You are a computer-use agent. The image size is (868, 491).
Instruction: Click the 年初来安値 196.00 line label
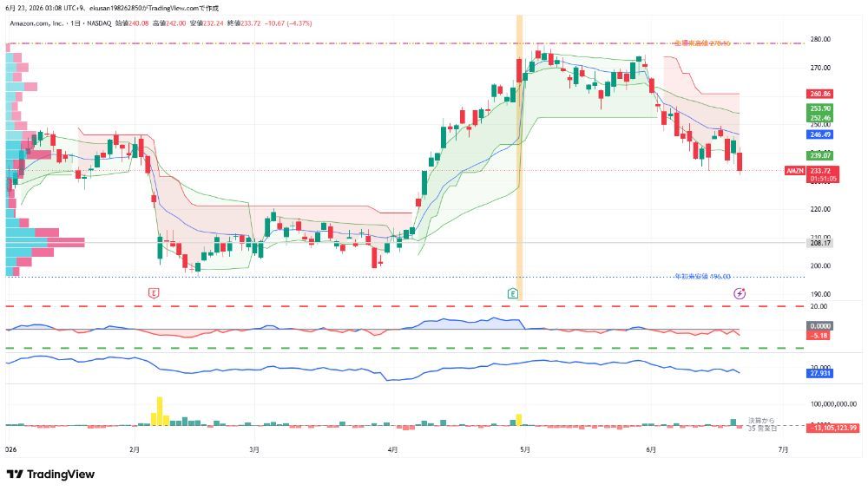coord(702,276)
